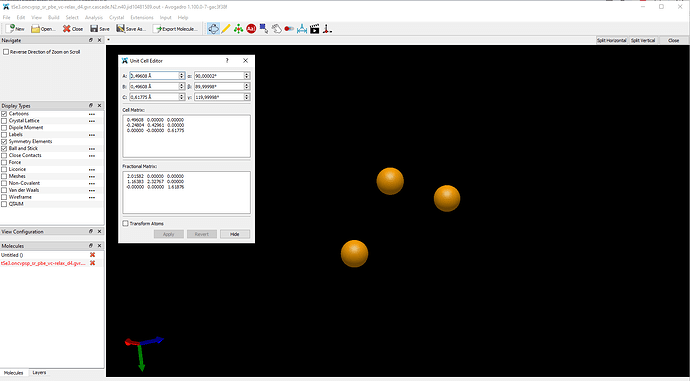The image size is (690, 381).
Task: Select the Label tool icon
Action: [x=251, y=29]
